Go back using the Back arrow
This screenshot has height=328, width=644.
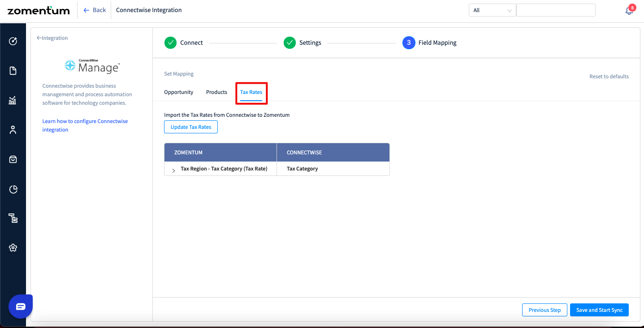(95, 10)
